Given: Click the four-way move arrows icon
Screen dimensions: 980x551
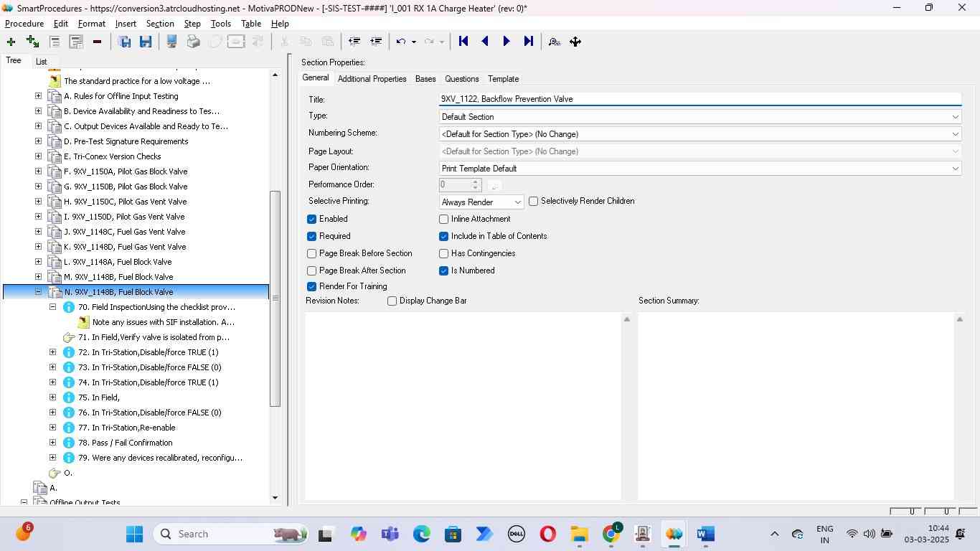Looking at the screenshot, I should tap(575, 42).
